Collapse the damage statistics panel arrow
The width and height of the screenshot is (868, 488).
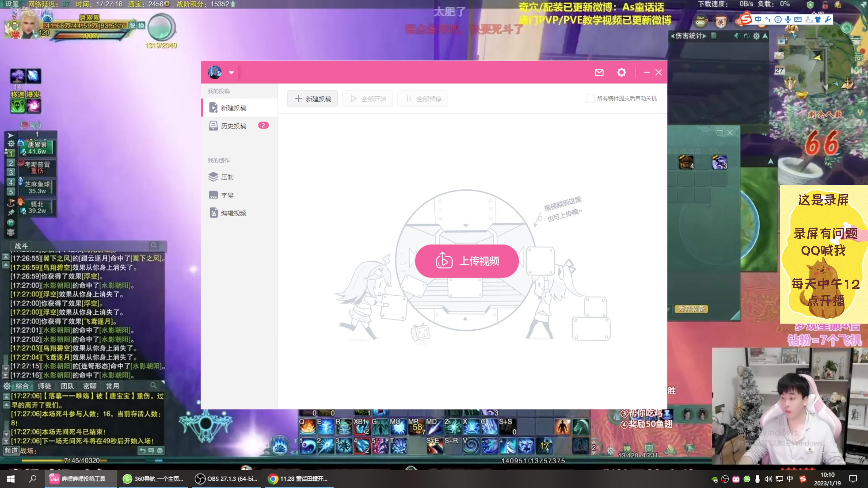[765, 36]
